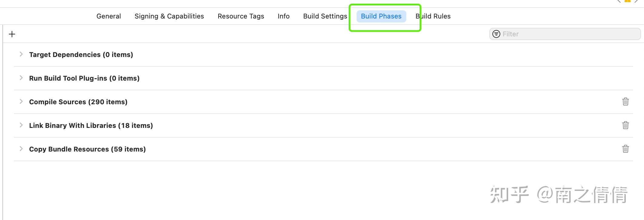Switch to the General tab
Screen dimensions: 644x220
tap(109, 16)
